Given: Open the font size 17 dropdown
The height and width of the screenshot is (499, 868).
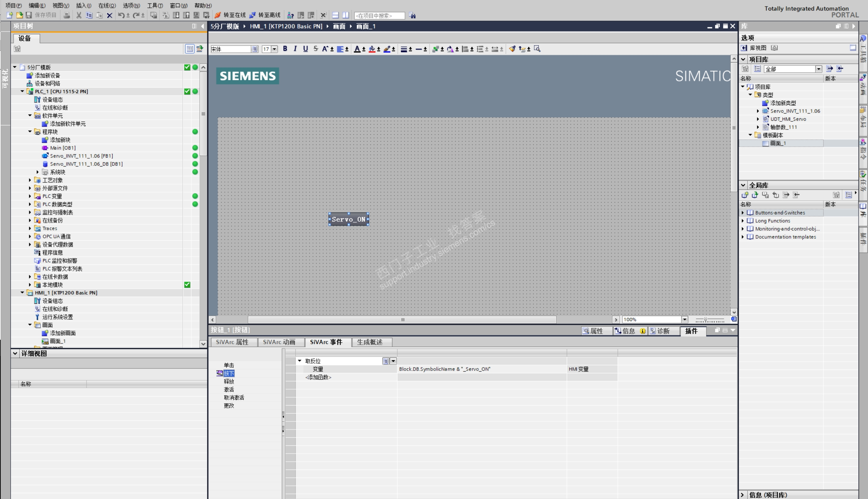Looking at the screenshot, I should (x=274, y=49).
